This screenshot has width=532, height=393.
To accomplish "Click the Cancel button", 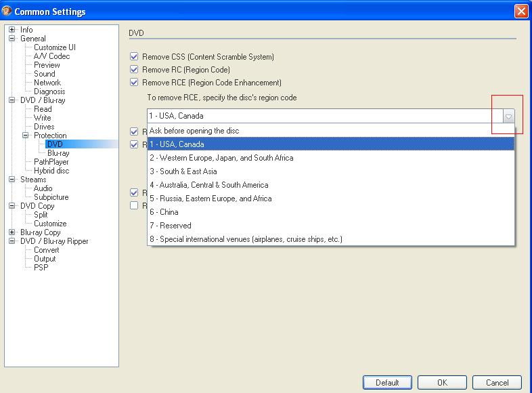I will (x=497, y=382).
